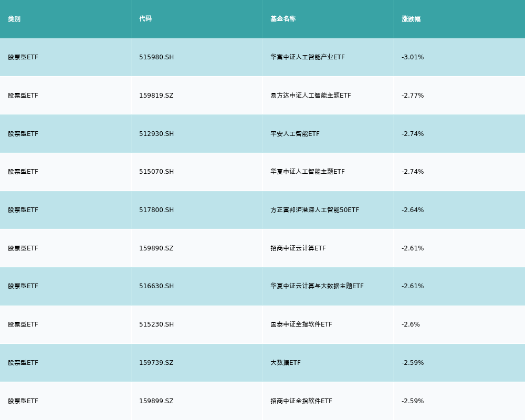The height and width of the screenshot is (420, 525).
Task: Click the 基金名称 column header
Action: click(283, 19)
